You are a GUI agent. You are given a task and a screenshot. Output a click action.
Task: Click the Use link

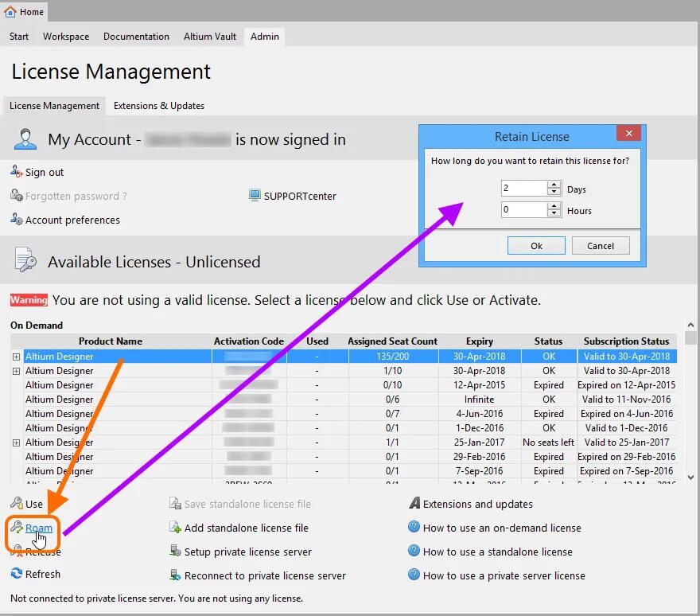click(x=34, y=504)
